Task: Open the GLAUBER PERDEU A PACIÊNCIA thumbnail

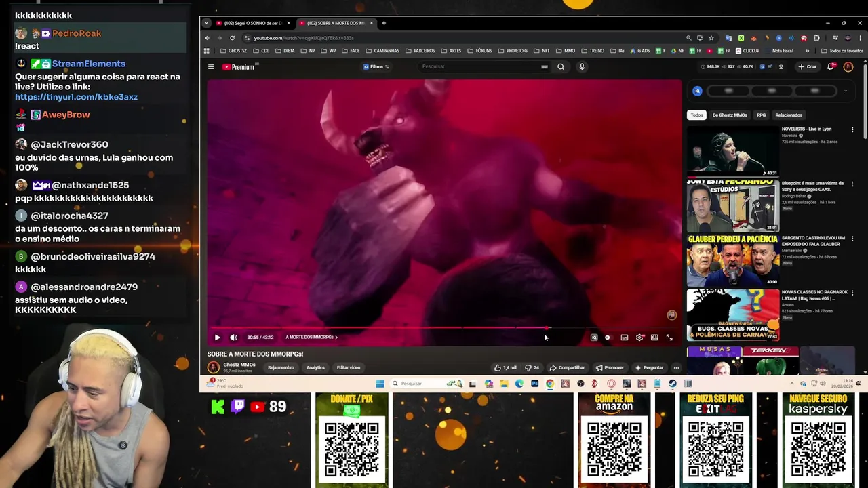Action: (733, 261)
